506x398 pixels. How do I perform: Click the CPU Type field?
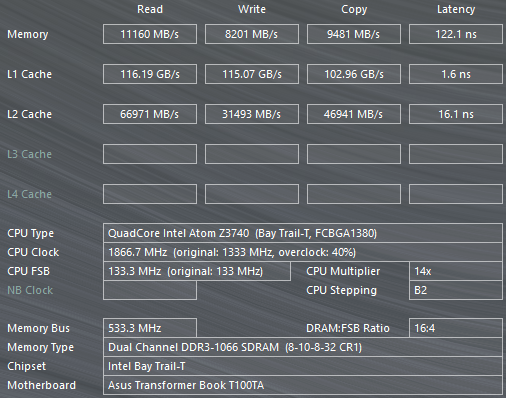(x=303, y=233)
